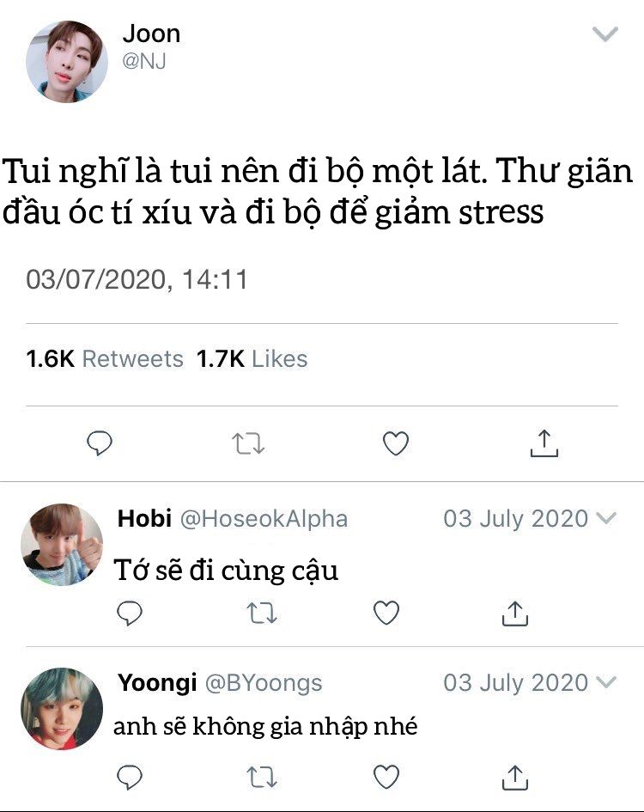Expand the chevron menu on Yoongi's reply
Screen dimensions: 644x812
coord(606,682)
